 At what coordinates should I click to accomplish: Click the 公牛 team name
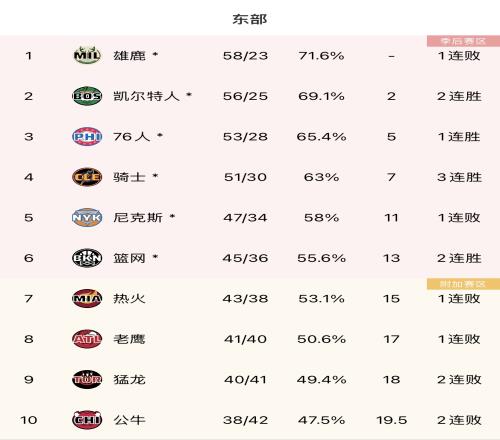[x=129, y=420]
